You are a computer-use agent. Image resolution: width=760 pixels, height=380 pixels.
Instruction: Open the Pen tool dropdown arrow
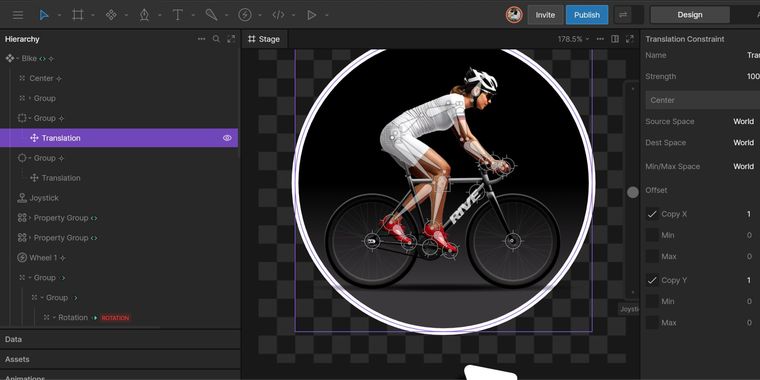pos(159,16)
